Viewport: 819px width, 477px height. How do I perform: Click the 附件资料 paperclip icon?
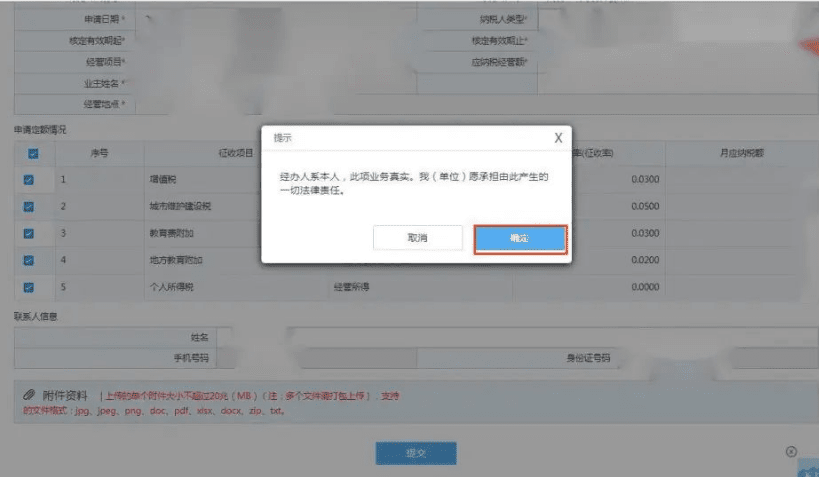[29, 395]
